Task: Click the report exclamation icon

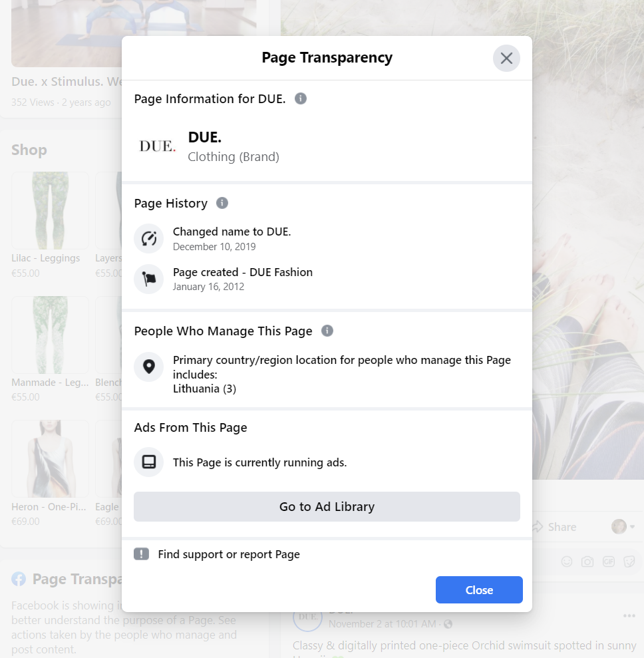Action: click(142, 554)
